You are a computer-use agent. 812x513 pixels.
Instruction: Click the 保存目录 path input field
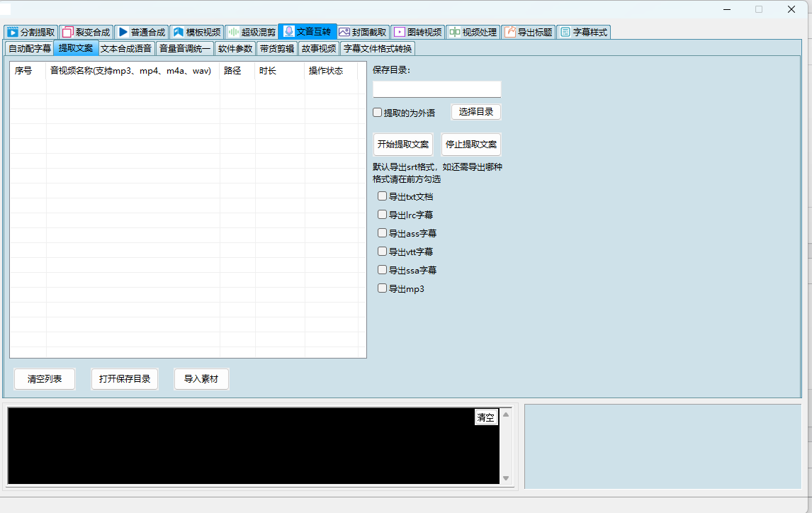click(436, 89)
